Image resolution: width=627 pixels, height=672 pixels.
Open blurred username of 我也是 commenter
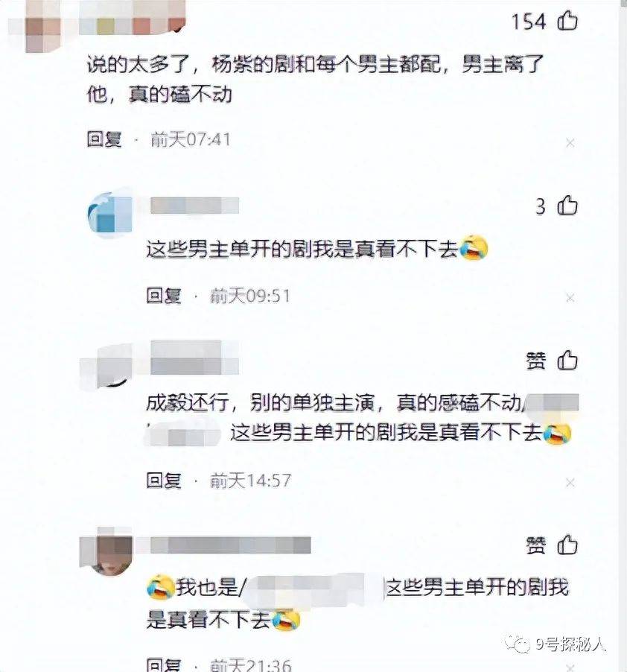(x=230, y=545)
